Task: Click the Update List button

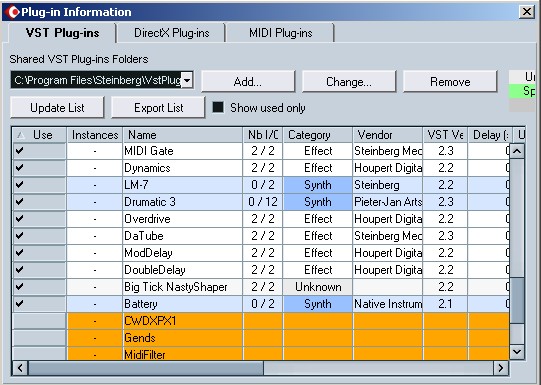Action: point(57,108)
